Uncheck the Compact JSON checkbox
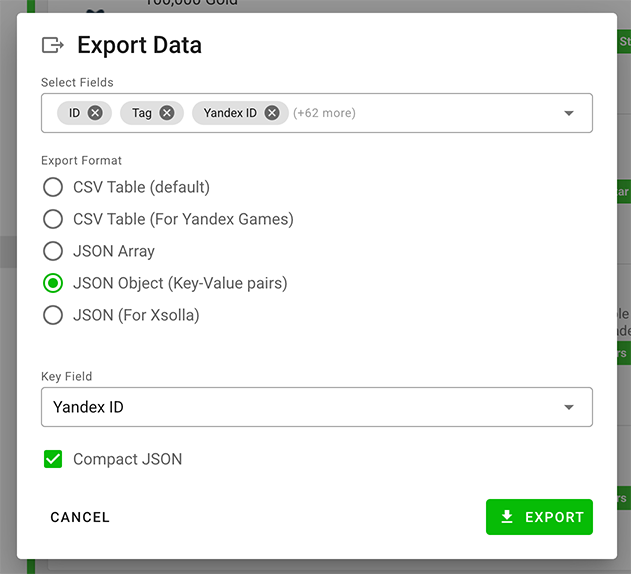This screenshot has width=631, height=574. [x=53, y=459]
